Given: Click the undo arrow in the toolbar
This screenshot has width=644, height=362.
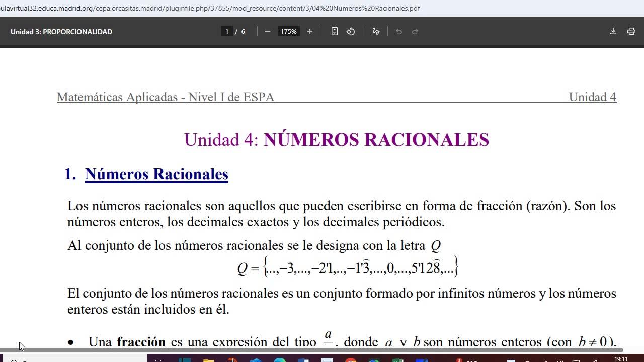Looking at the screenshot, I should 399,31.
